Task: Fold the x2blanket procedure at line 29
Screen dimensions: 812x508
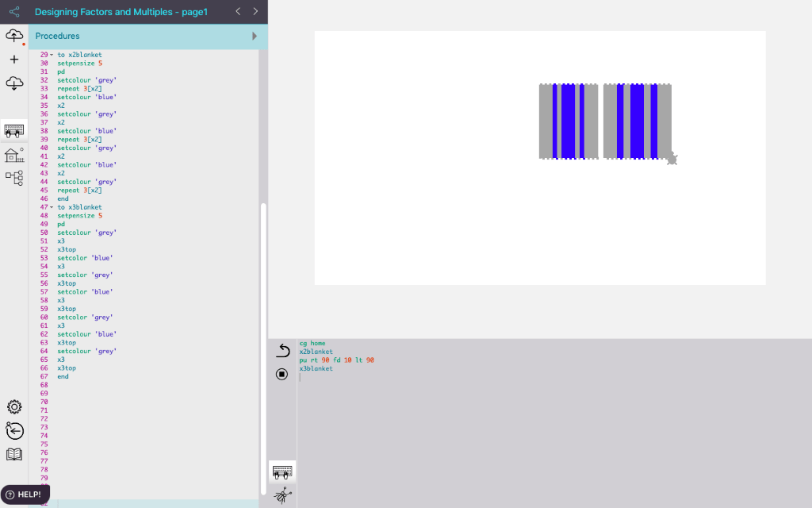Action: coord(52,55)
